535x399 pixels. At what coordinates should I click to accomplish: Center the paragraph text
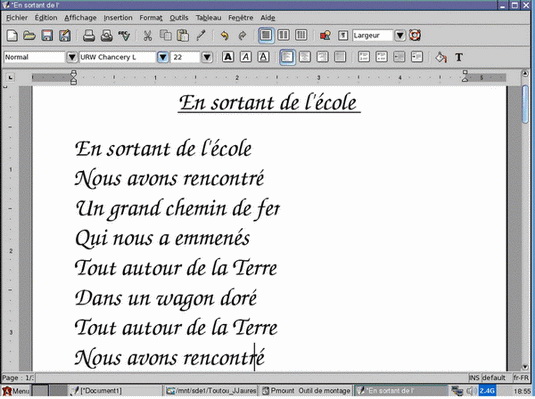pyautogui.click(x=305, y=57)
